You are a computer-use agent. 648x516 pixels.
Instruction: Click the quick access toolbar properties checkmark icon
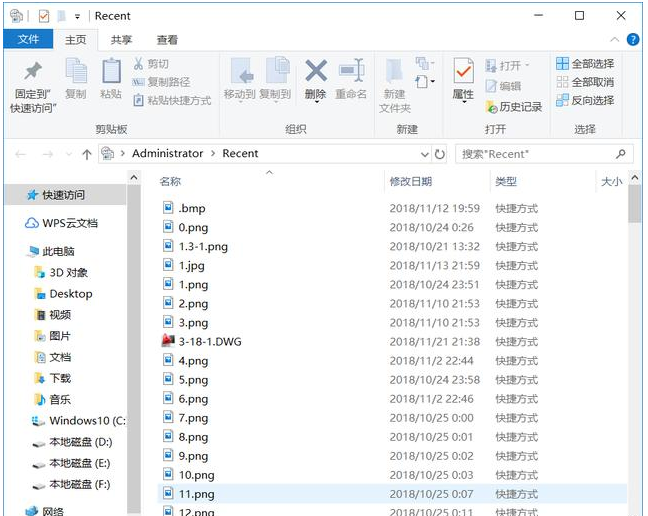pyautogui.click(x=43, y=16)
